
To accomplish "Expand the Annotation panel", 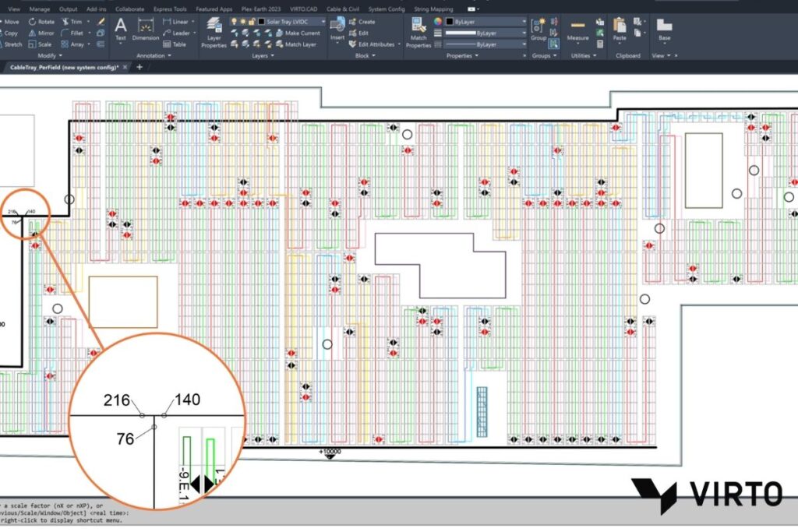I will coord(154,55).
